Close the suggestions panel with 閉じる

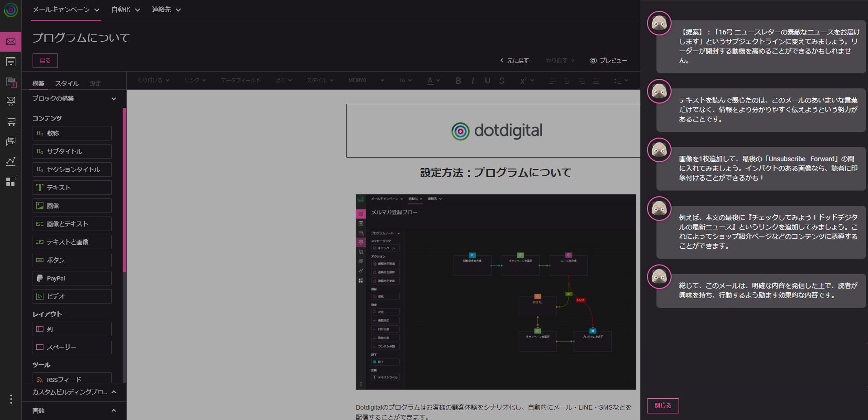point(663,406)
